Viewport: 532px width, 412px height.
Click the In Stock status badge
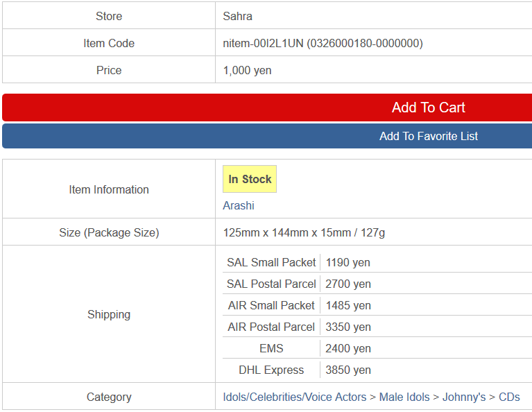250,180
